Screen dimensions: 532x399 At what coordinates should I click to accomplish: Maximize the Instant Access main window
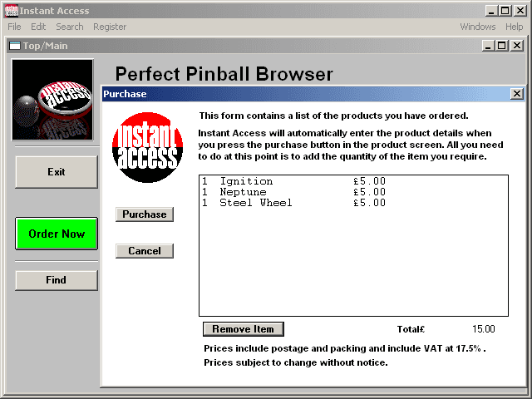[505, 11]
